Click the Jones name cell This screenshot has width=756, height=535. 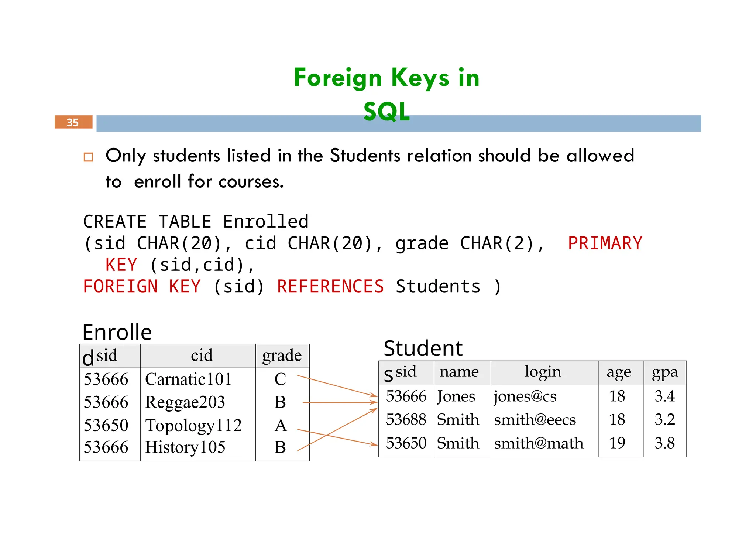[456, 396]
